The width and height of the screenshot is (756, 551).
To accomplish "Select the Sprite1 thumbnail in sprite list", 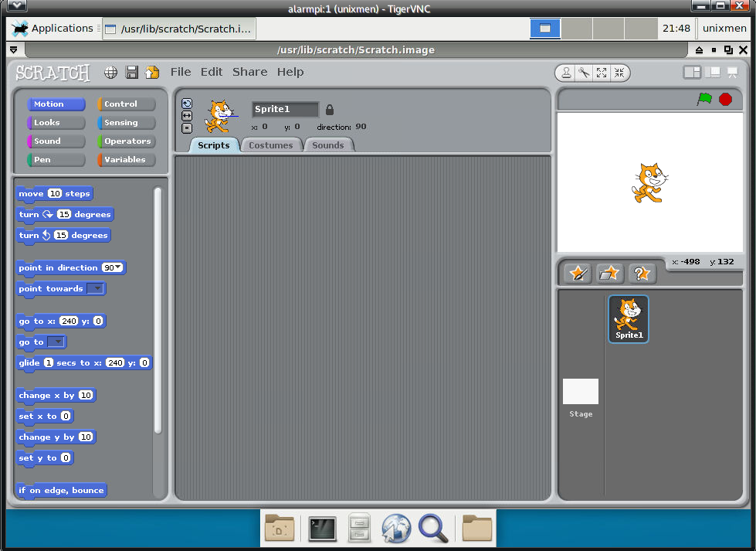I will pyautogui.click(x=629, y=319).
